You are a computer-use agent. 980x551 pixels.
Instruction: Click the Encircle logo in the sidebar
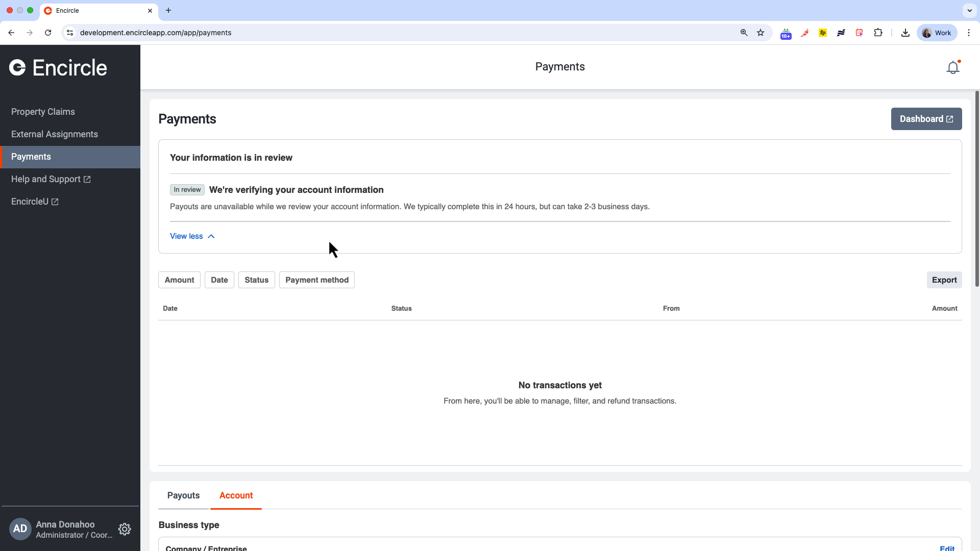pos(58,68)
